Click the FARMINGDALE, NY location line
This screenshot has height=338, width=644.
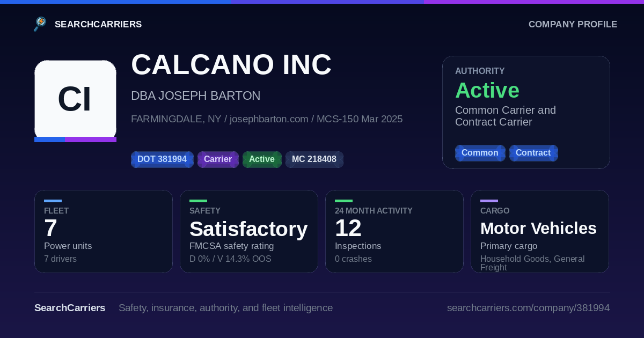click(267, 119)
